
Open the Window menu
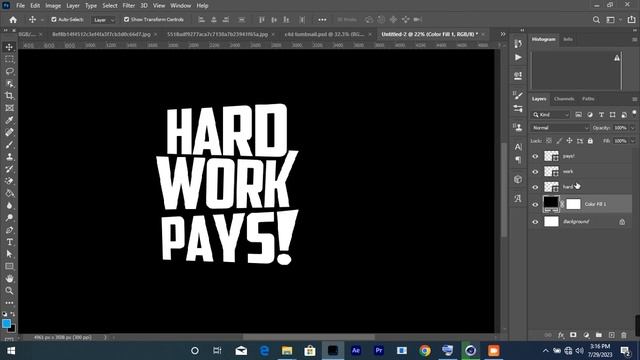(x=180, y=6)
